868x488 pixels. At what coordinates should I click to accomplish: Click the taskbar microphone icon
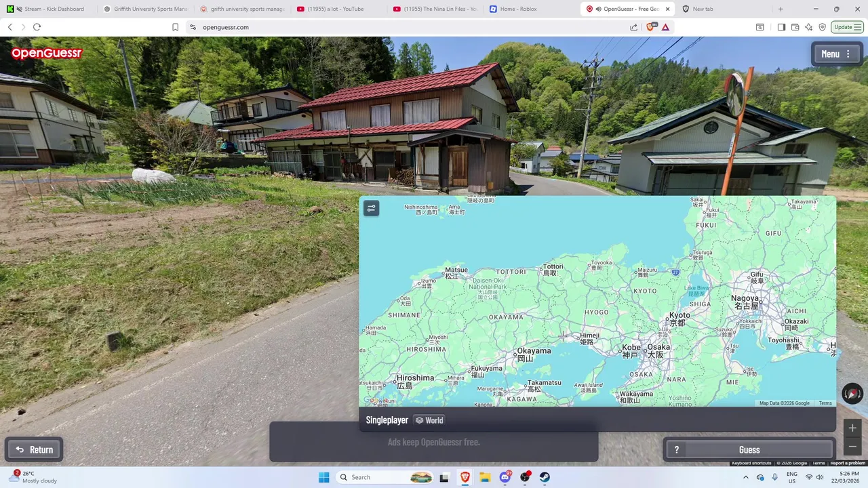[x=774, y=477]
